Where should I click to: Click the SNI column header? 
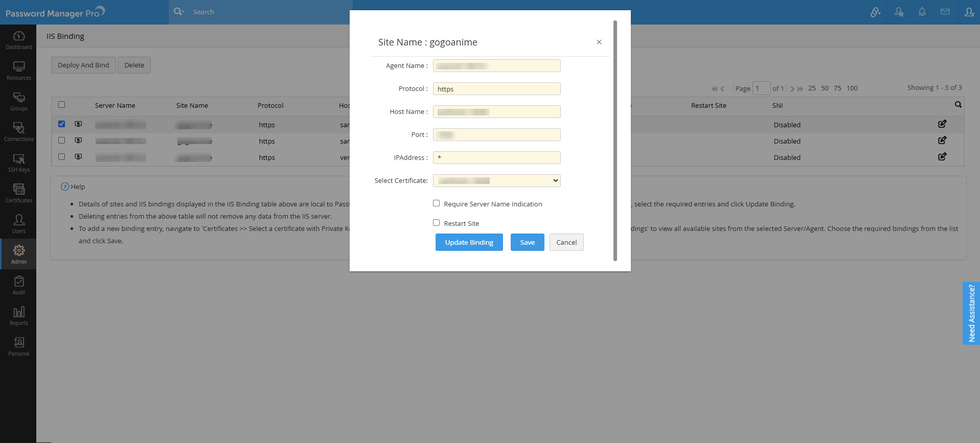(778, 105)
